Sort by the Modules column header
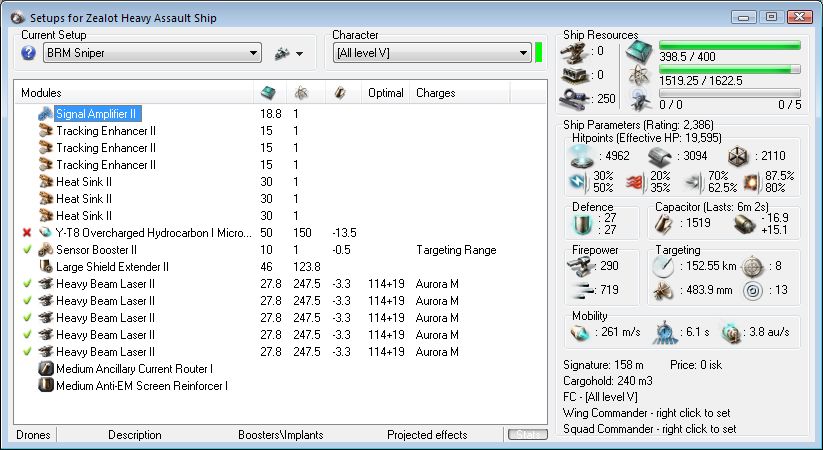The width and height of the screenshot is (823, 450). tap(134, 93)
